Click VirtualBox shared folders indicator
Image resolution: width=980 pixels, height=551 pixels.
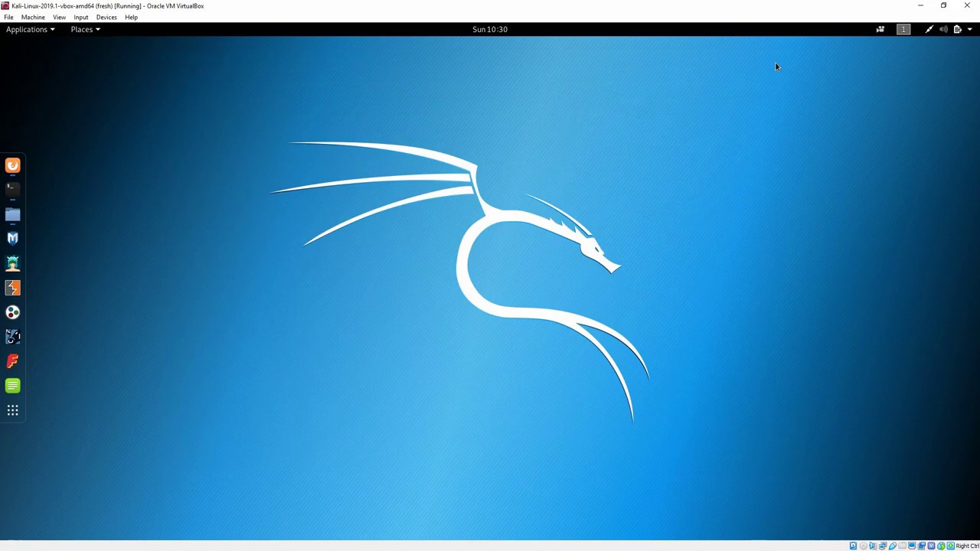click(x=902, y=546)
